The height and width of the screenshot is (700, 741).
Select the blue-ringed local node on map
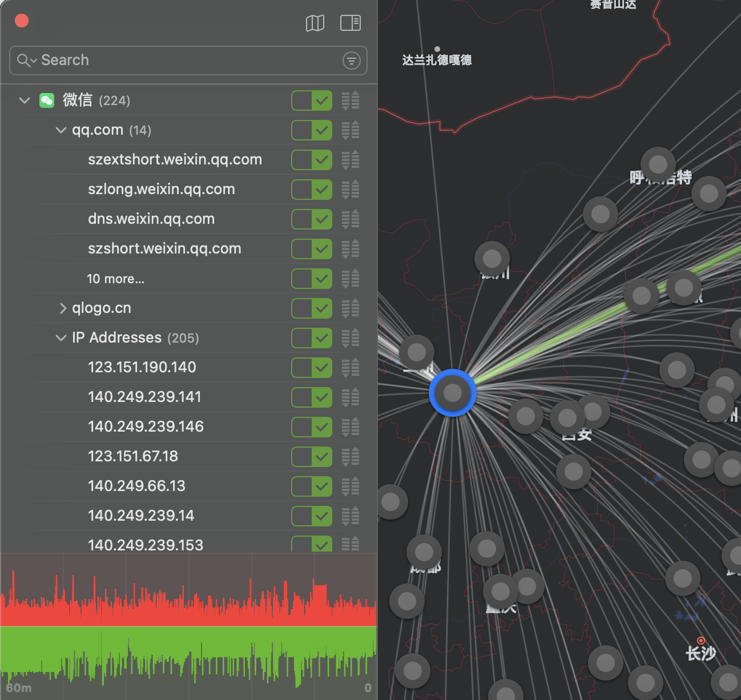coord(453,393)
